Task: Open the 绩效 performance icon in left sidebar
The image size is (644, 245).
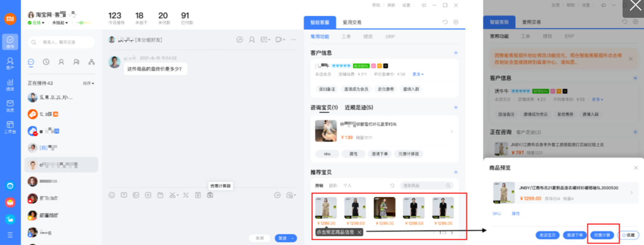Action: pos(10,84)
